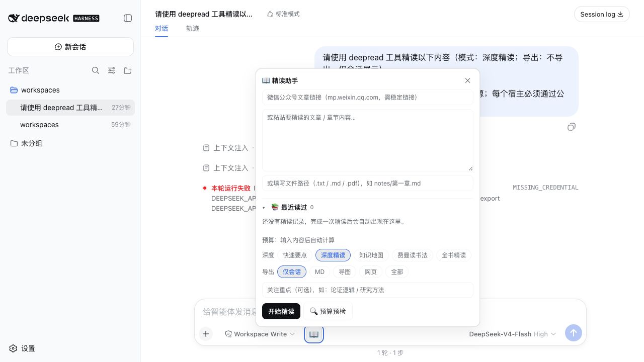Viewport: 644px width, 362px height.
Task: Select 费曼读书法 depth option
Action: 413,255
